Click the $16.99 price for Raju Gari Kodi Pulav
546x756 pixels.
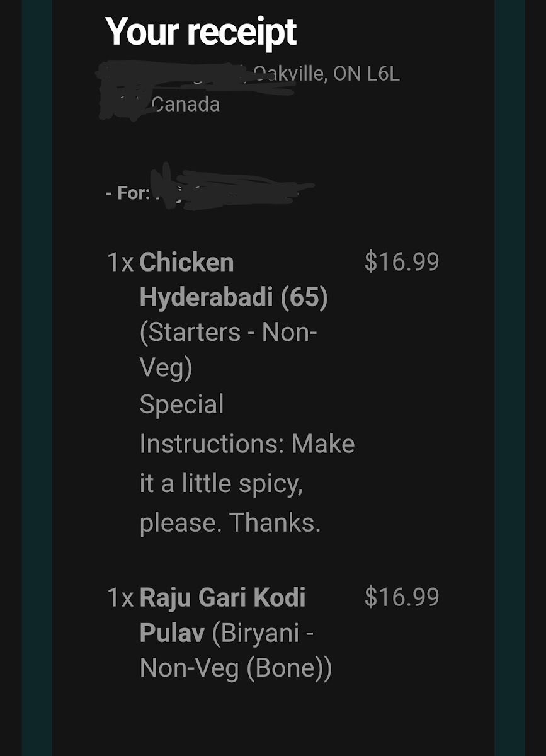pos(401,597)
